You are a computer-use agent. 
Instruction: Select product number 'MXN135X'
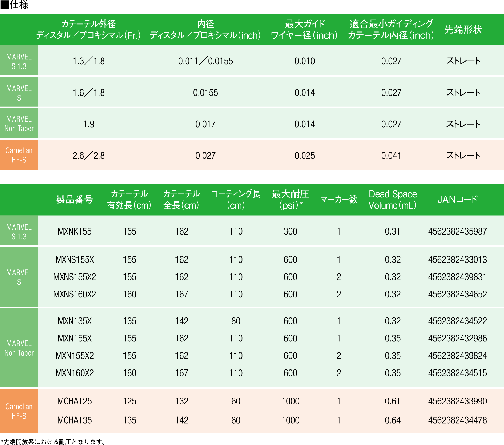75,321
